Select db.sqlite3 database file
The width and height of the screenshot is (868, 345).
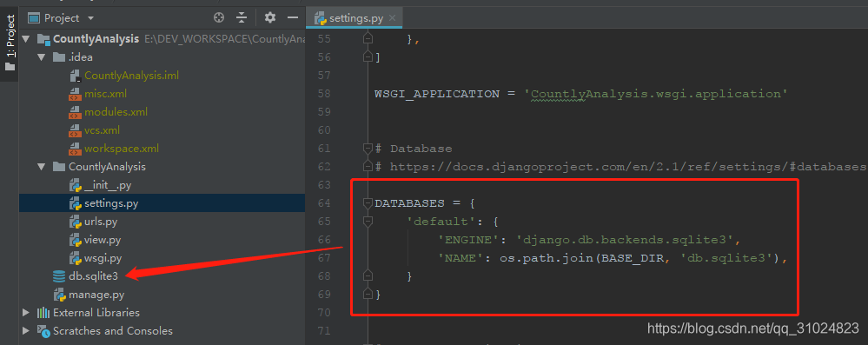pyautogui.click(x=94, y=276)
